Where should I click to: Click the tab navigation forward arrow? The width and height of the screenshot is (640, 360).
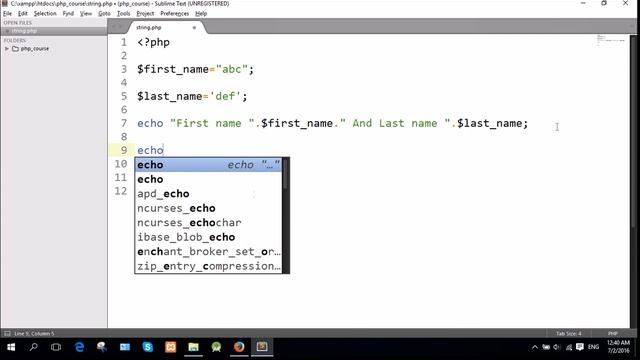pyautogui.click(x=120, y=27)
